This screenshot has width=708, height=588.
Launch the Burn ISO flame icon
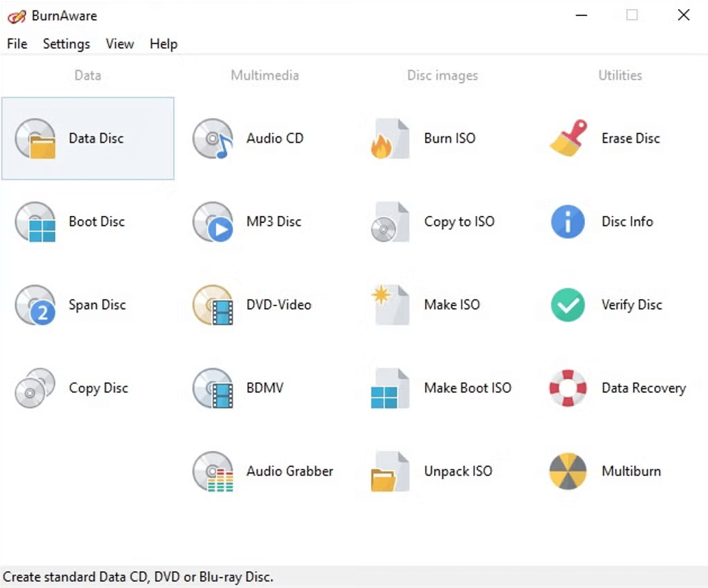tap(390, 138)
